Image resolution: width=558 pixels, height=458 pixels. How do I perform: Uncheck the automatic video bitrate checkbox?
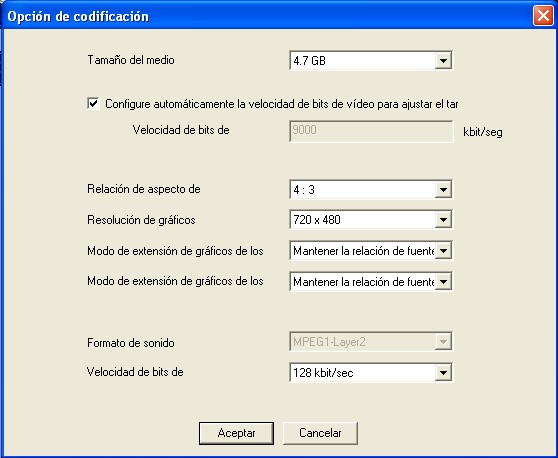[x=93, y=104]
